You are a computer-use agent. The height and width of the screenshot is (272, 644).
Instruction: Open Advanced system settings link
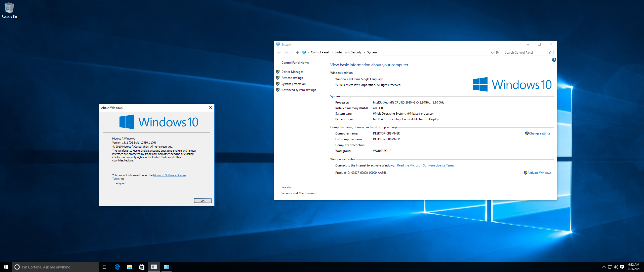[x=299, y=90]
